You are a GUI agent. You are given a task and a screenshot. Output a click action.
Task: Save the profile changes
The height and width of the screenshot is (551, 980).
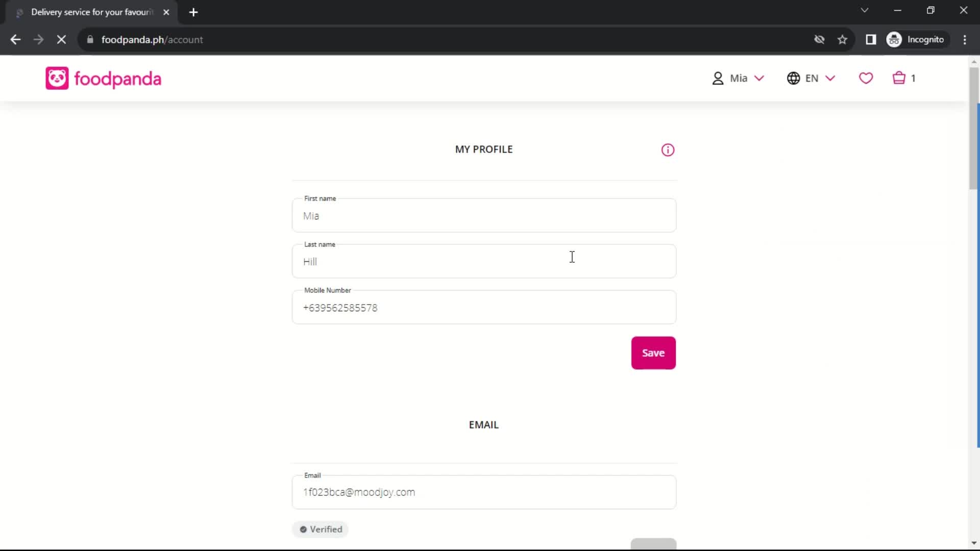tap(653, 353)
